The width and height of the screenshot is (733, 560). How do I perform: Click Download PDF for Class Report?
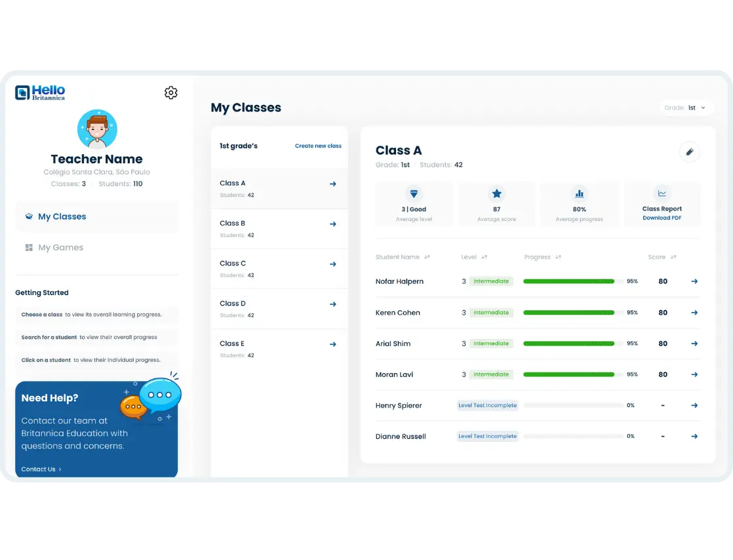coord(662,218)
